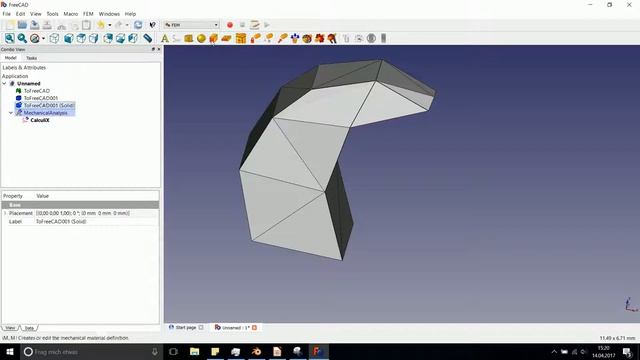Open Blender from the taskbar
Viewport: 640px width, 360px height.
point(256,351)
